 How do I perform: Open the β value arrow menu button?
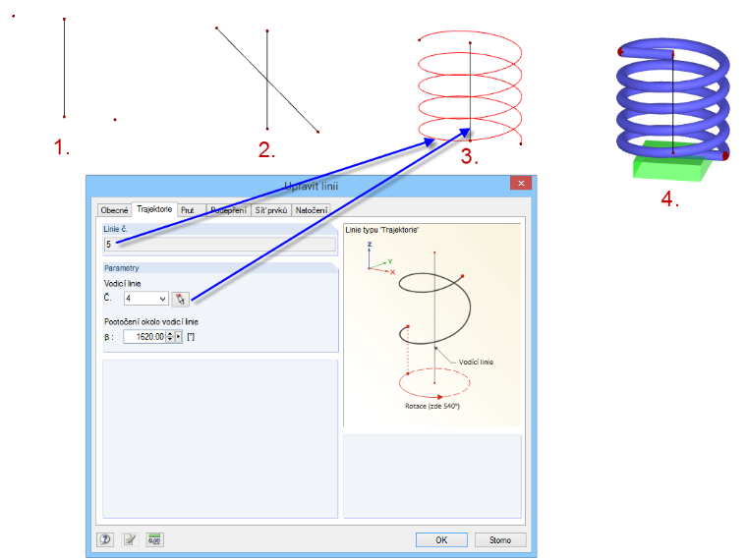(179, 337)
